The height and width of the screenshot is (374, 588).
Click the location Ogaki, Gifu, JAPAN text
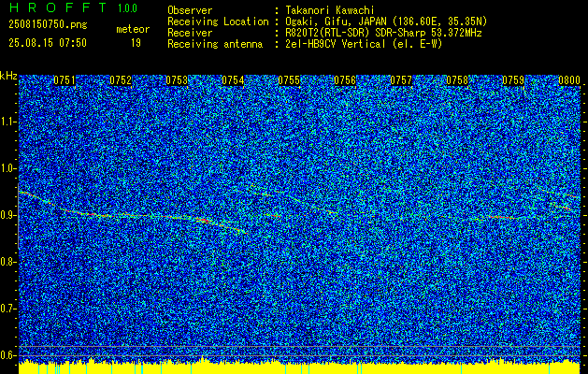(x=385, y=22)
